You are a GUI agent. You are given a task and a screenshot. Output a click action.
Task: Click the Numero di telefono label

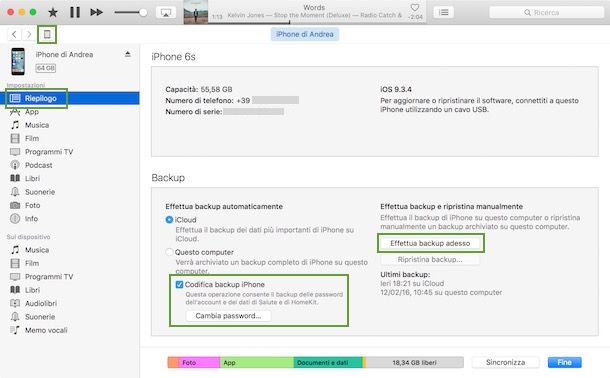[200, 100]
